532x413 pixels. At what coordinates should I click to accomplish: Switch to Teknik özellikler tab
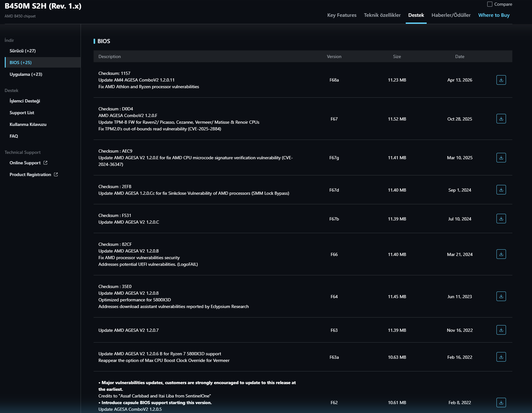[x=382, y=15]
